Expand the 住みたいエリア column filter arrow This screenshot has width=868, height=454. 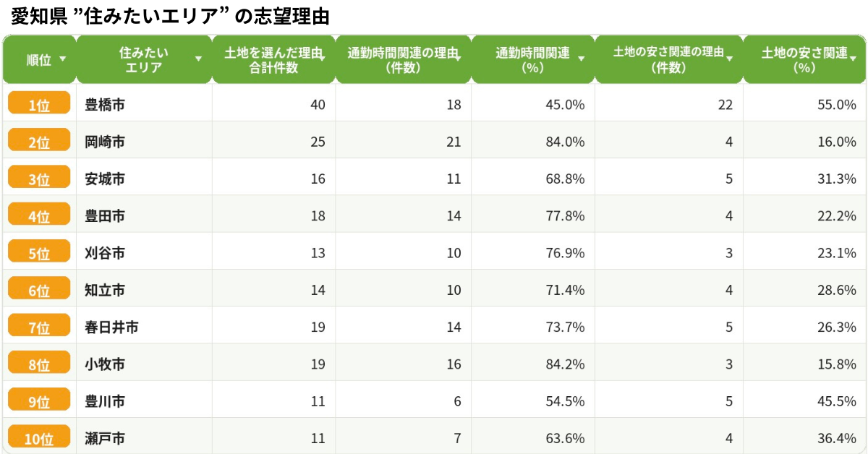199,59
